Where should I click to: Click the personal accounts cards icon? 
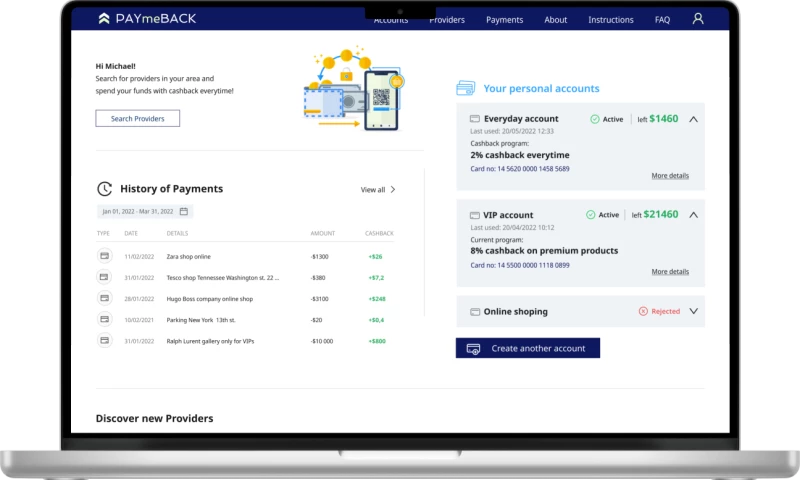[465, 88]
